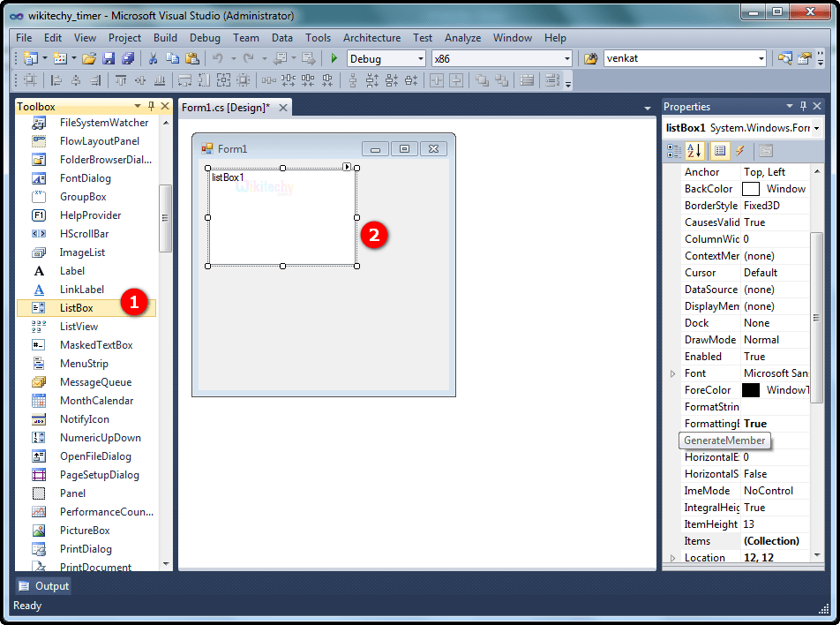Viewport: 840px width, 625px height.
Task: Open the Debug configuration dropdown
Action: [422, 58]
